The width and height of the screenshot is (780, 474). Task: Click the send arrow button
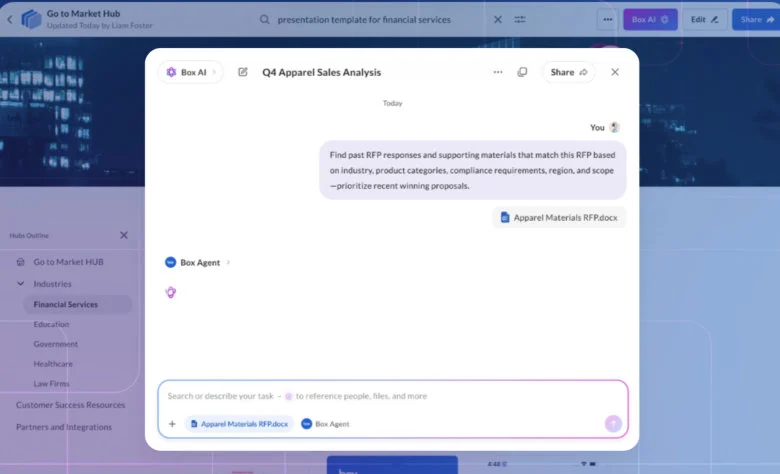(x=613, y=423)
